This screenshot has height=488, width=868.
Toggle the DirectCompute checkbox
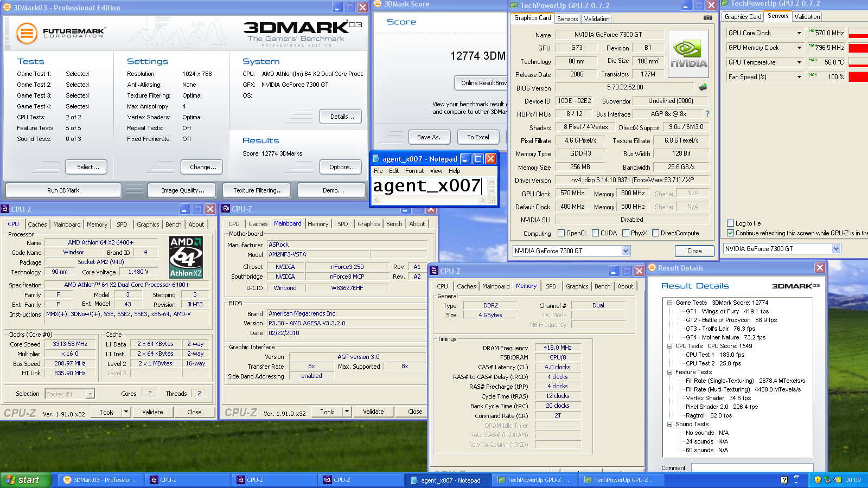coord(656,233)
